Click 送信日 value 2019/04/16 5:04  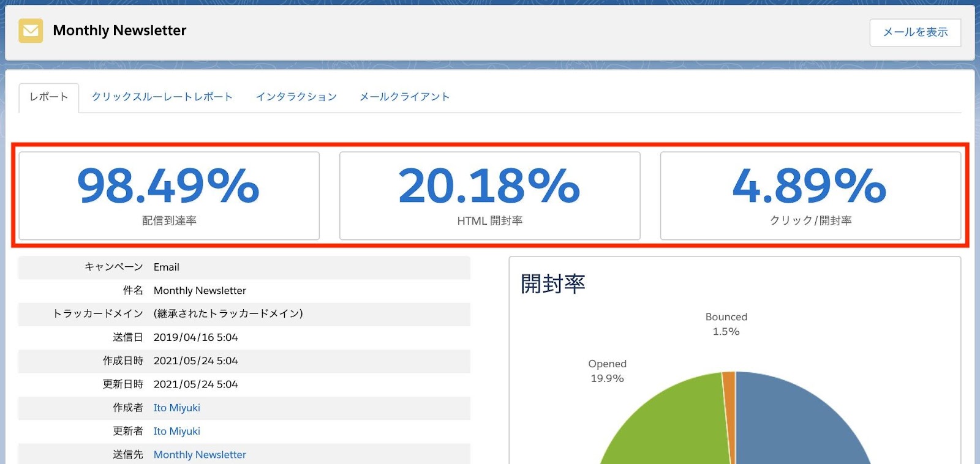click(195, 337)
